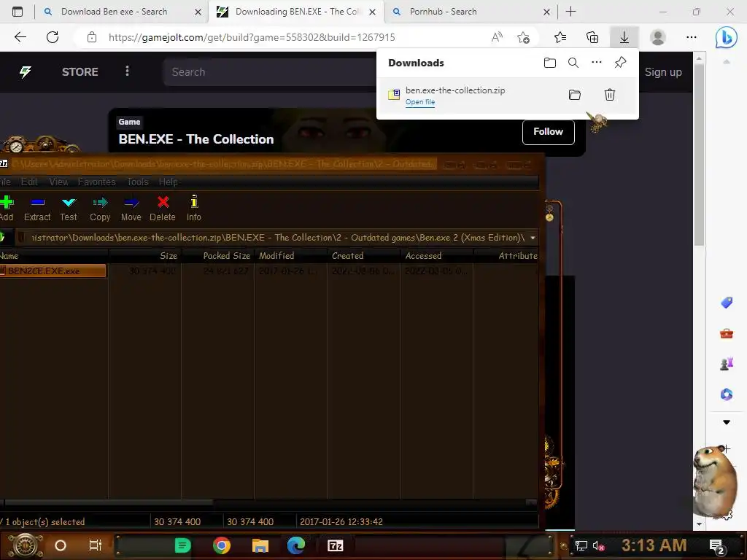Click the muted volume tray icon
Viewport: 747px width, 560px height.
(598, 546)
